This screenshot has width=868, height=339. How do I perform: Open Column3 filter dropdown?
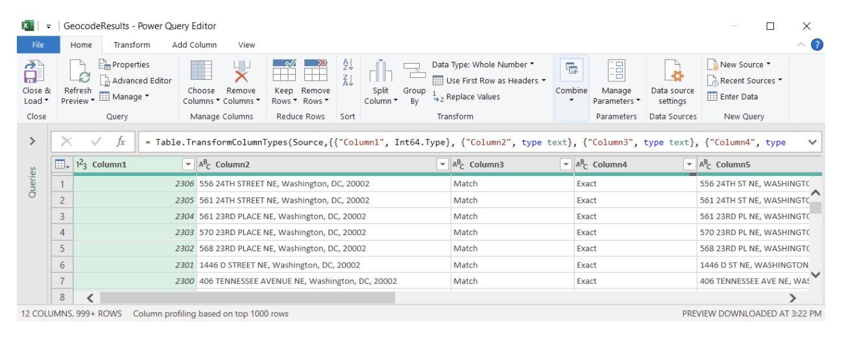566,164
